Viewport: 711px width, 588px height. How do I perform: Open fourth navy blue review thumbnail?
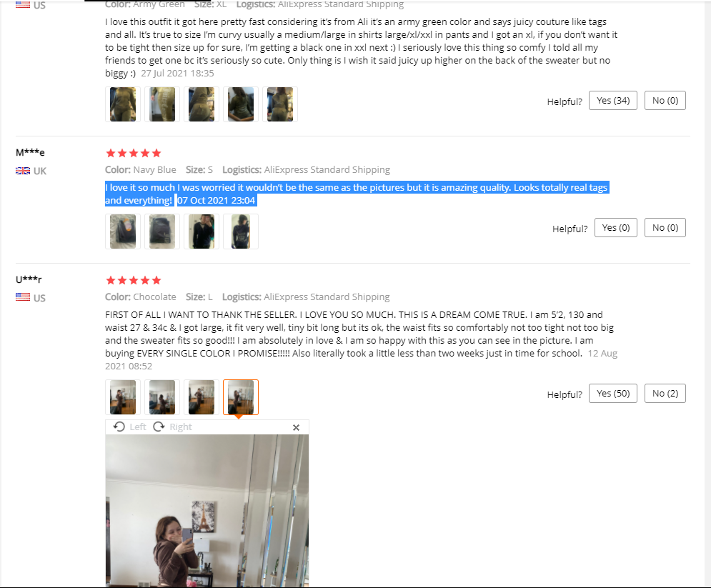coord(241,231)
